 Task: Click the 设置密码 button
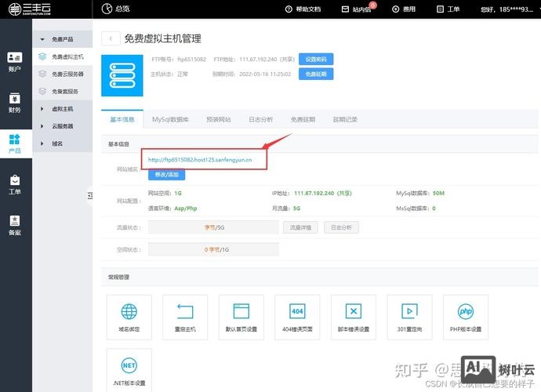pos(316,60)
